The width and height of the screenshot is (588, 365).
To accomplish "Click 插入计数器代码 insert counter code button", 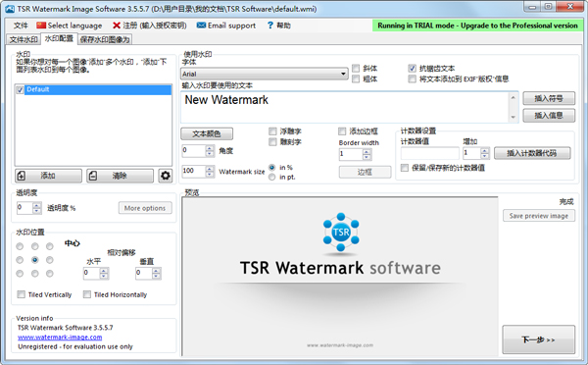I will point(532,153).
